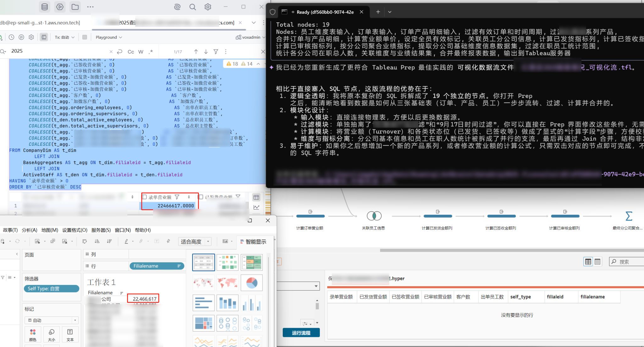The width and height of the screenshot is (644, 347).
Task: Toggle the in-editor results panel icon
Action: (x=44, y=37)
